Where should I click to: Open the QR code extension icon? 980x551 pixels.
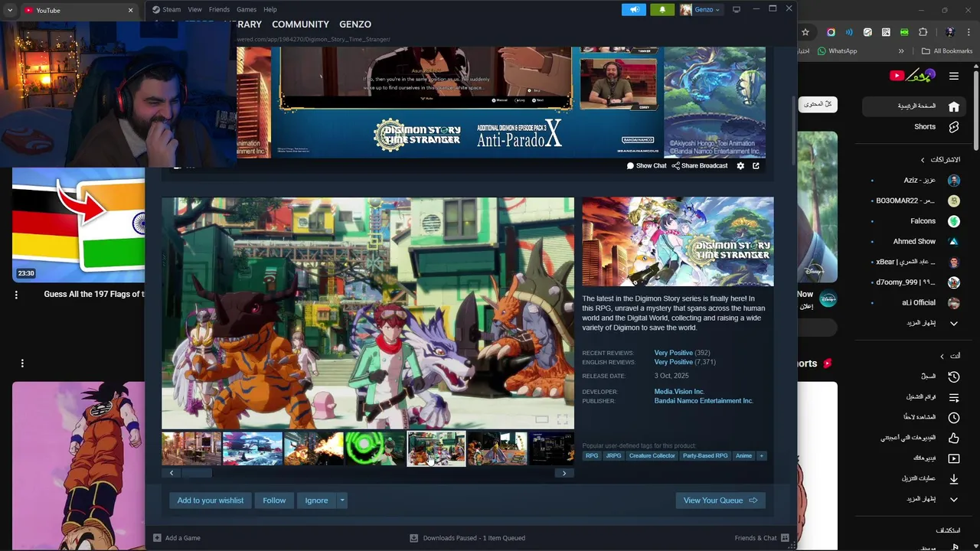(x=886, y=32)
